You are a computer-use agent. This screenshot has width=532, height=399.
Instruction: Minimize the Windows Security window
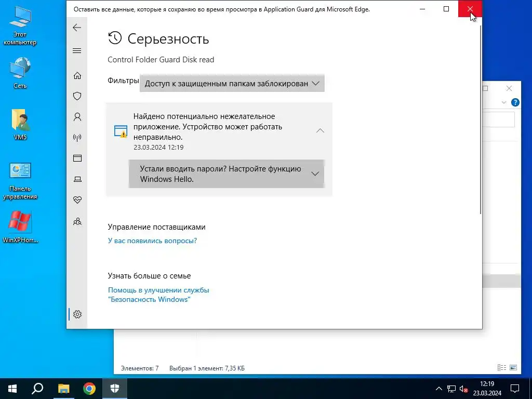422,9
